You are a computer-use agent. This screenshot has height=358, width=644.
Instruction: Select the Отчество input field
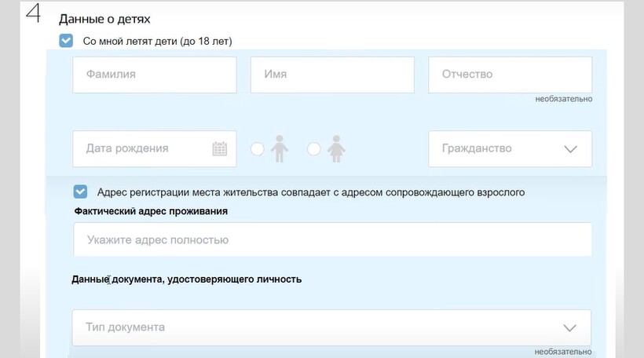(x=510, y=75)
